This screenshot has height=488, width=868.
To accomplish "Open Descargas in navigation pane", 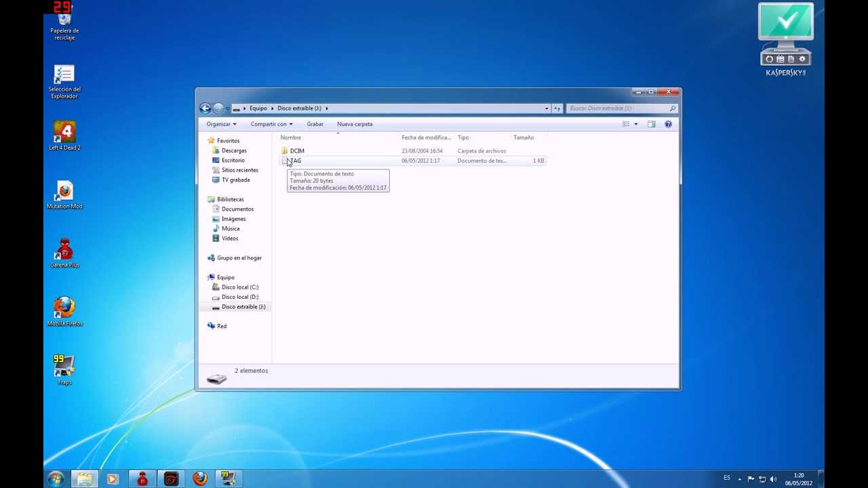I will click(234, 150).
